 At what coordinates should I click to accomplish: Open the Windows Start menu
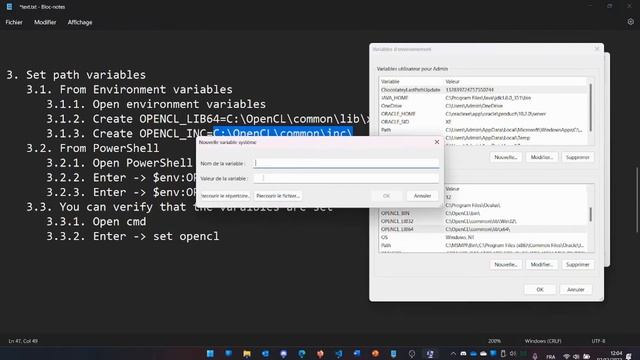pos(210,353)
